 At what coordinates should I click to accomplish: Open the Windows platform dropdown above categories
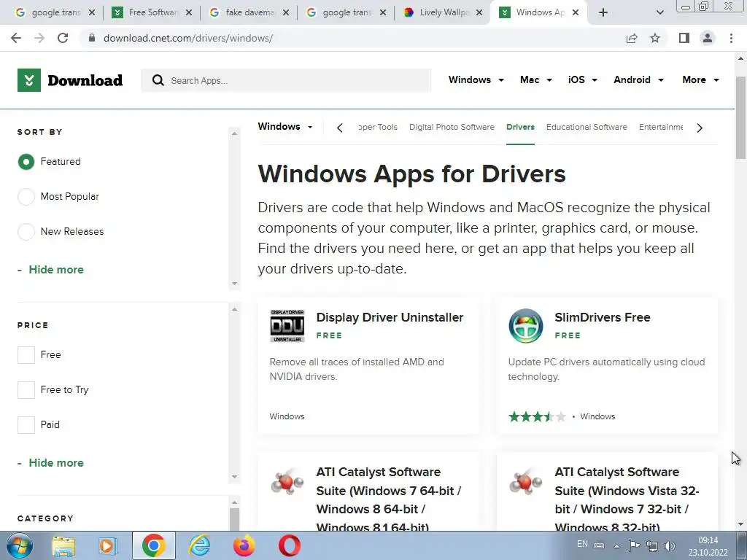click(x=285, y=127)
